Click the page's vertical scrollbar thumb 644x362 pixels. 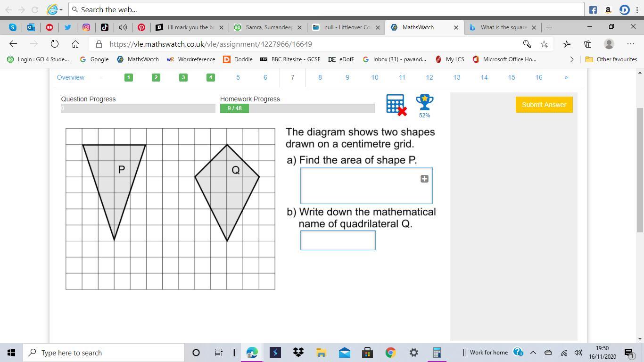640,170
